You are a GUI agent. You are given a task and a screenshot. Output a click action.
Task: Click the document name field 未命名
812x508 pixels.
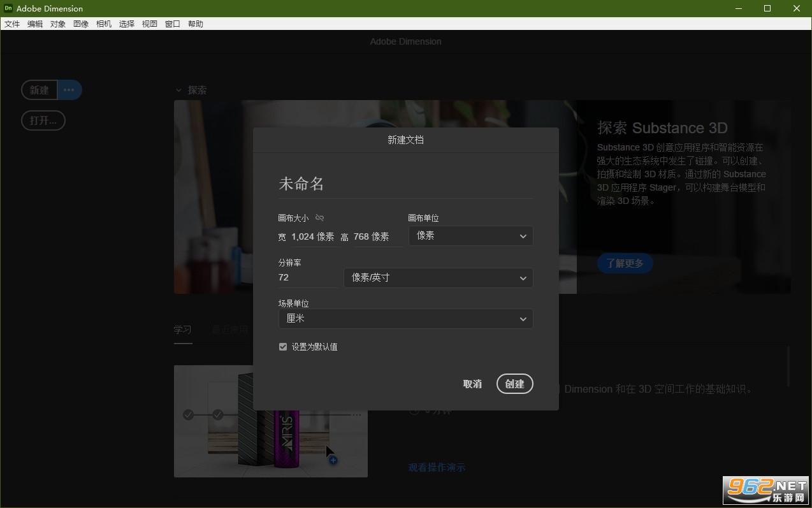tap(406, 184)
